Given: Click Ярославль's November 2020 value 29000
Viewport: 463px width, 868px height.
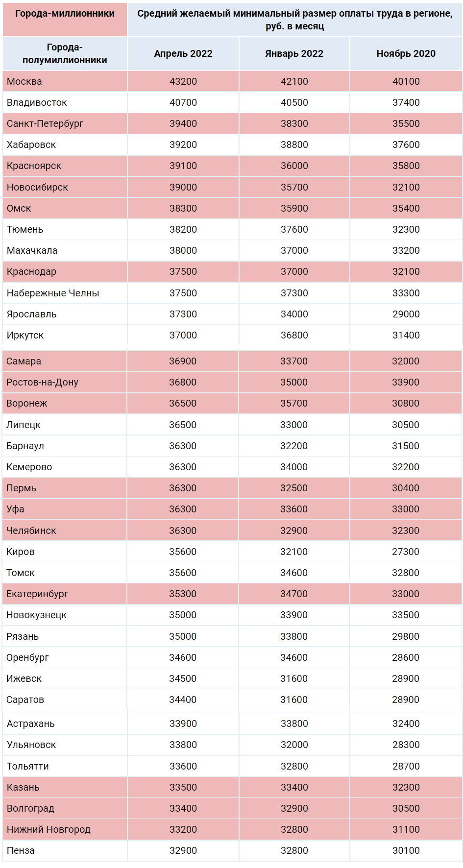Looking at the screenshot, I should pos(406,314).
